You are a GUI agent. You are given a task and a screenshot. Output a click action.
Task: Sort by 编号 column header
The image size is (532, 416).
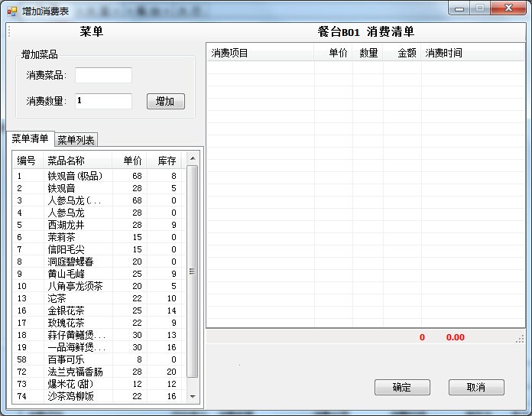(28, 161)
